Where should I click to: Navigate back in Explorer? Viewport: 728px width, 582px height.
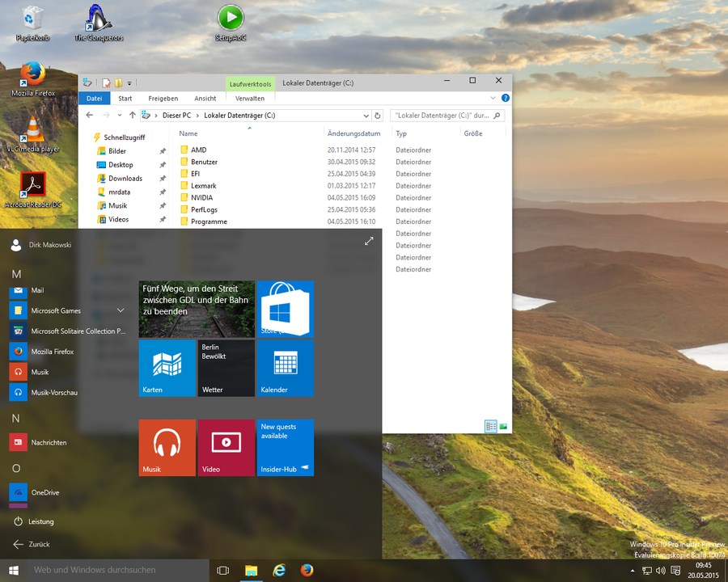90,115
